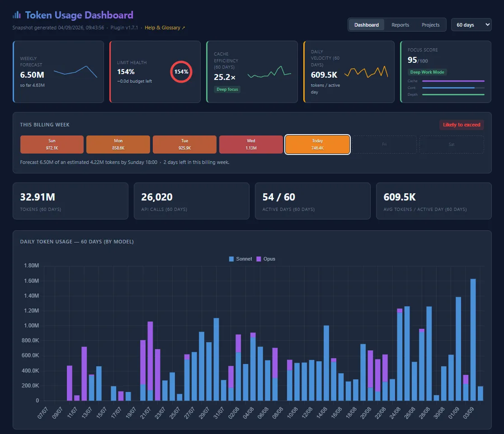Click the ~0.0d budget left text

coord(134,81)
